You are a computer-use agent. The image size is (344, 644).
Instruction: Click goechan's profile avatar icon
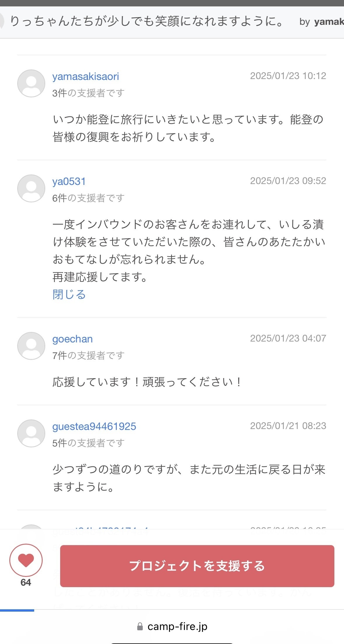pyautogui.click(x=31, y=346)
